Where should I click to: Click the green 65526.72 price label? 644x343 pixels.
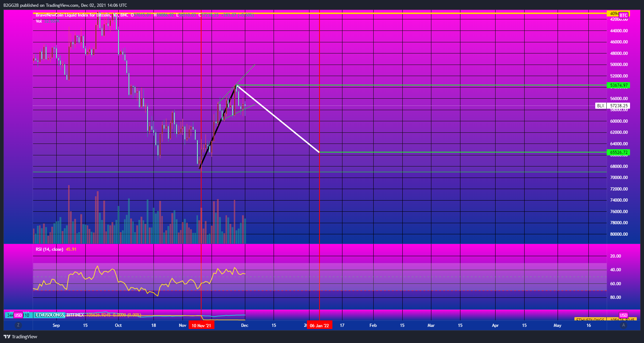(x=619, y=152)
